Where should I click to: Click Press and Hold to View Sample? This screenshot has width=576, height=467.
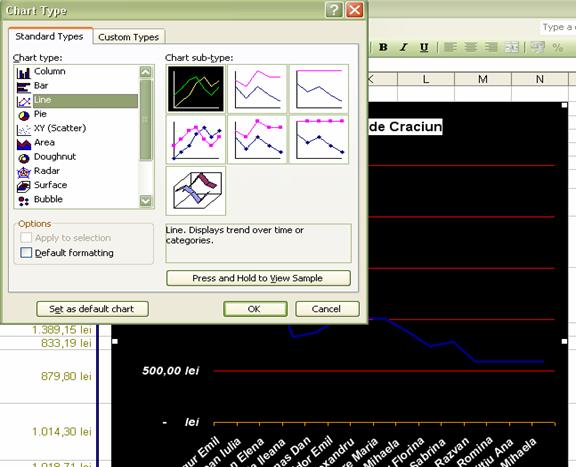pos(258,278)
